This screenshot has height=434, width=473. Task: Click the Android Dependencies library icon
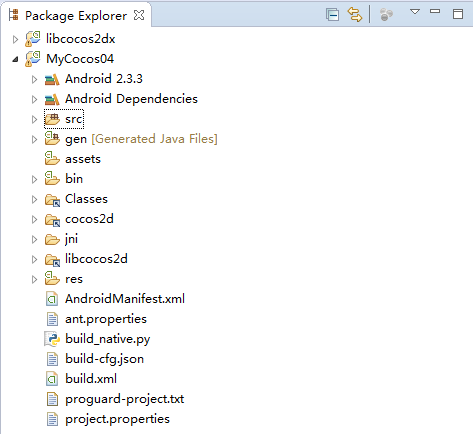[x=52, y=99]
